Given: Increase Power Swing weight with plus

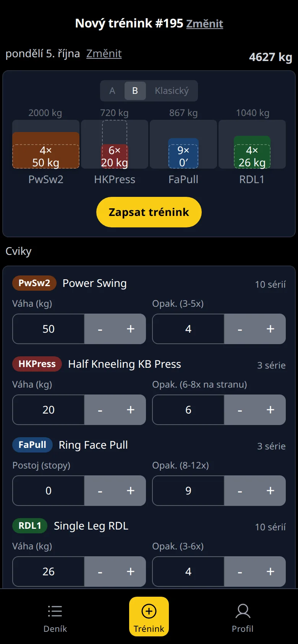Looking at the screenshot, I should [131, 329].
